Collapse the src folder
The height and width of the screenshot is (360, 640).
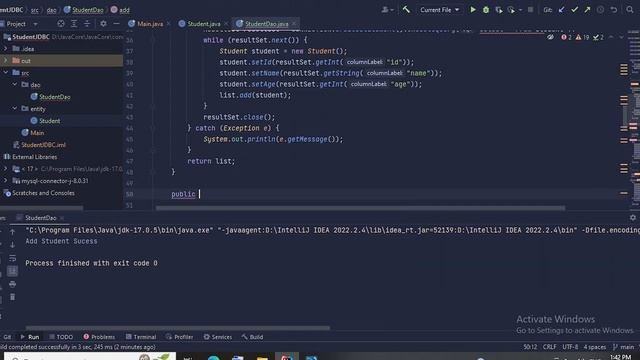pos(6,73)
